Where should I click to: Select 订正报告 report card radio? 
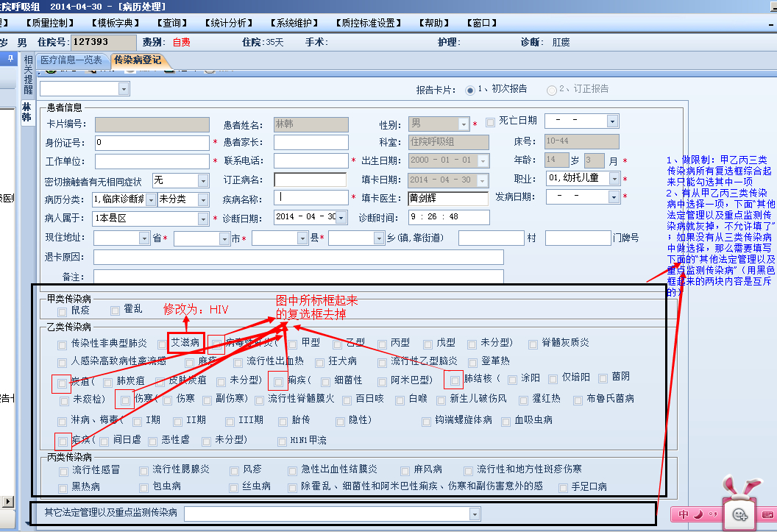[552, 91]
